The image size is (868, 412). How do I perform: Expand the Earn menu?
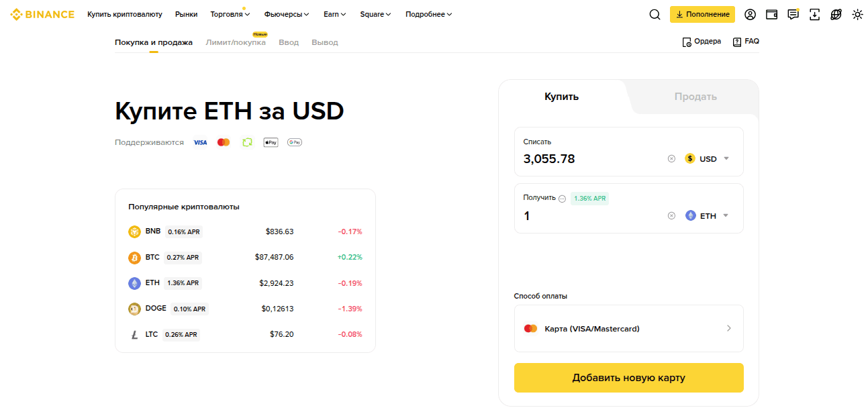pos(335,14)
